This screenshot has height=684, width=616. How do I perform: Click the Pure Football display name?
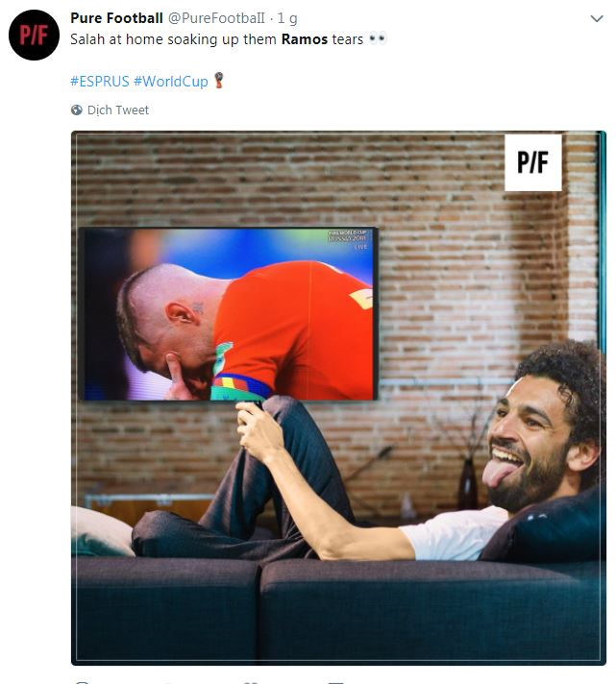coord(116,18)
